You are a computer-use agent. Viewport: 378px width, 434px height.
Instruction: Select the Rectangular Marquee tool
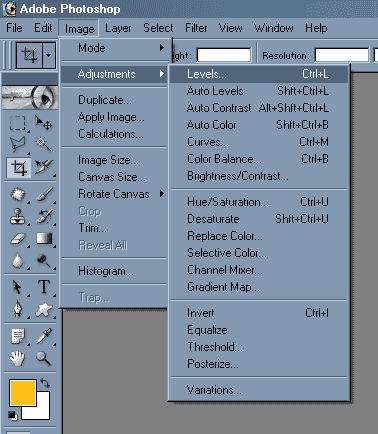(18, 124)
